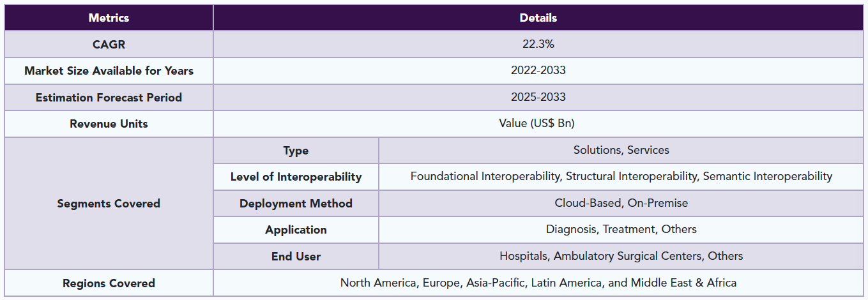Select the Deployment Method label

[x=296, y=204]
